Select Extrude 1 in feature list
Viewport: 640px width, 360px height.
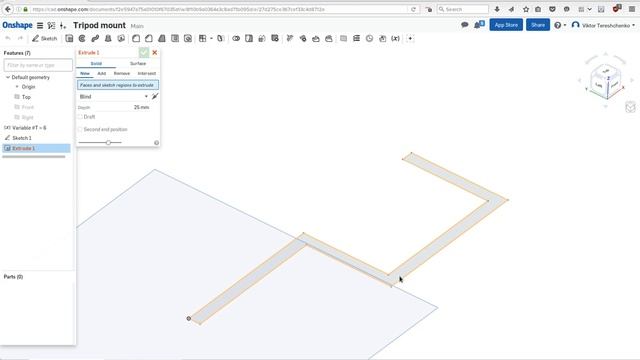(x=36, y=148)
